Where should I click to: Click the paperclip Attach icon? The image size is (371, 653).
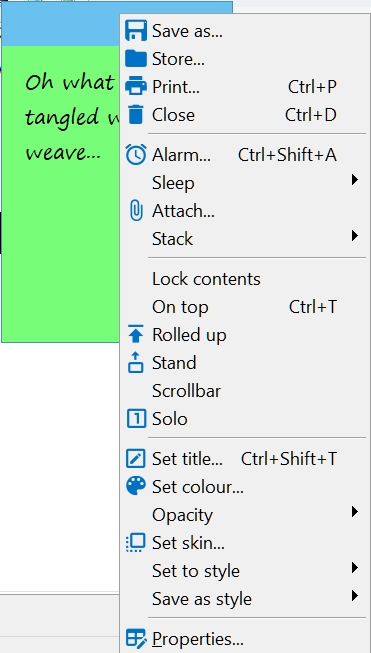pos(136,211)
